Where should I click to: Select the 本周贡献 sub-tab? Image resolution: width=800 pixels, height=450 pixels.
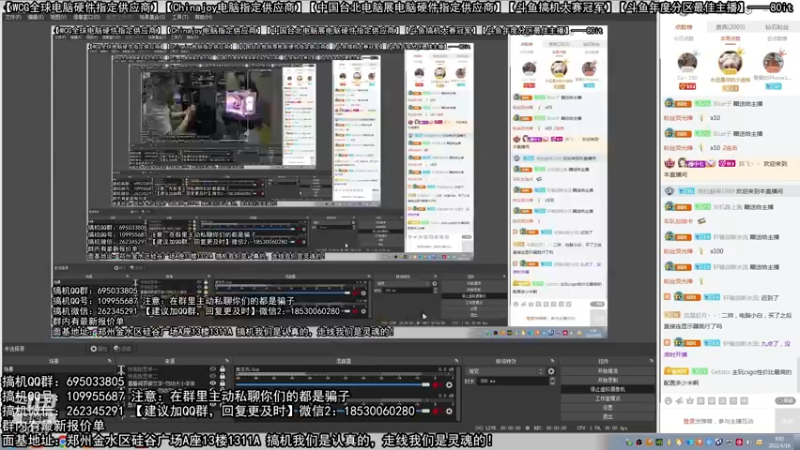click(730, 39)
